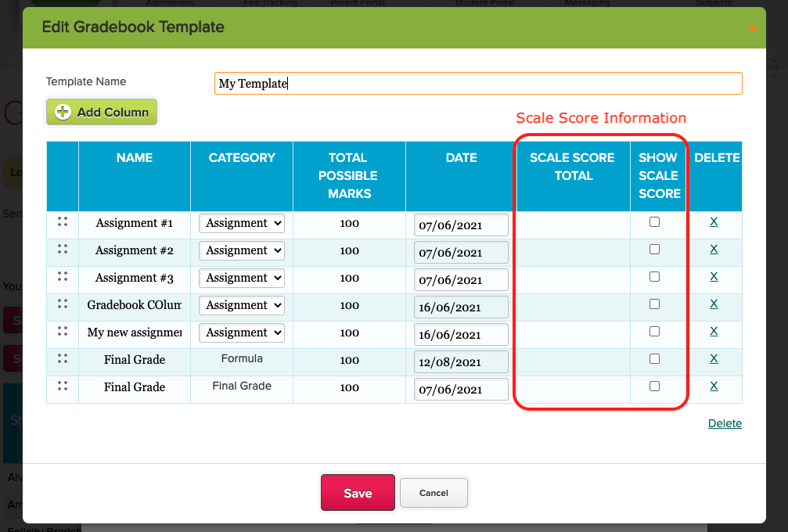The height and width of the screenshot is (532, 788).
Task: Click Scale Score Total cell for Assignment #1
Action: 574,225
